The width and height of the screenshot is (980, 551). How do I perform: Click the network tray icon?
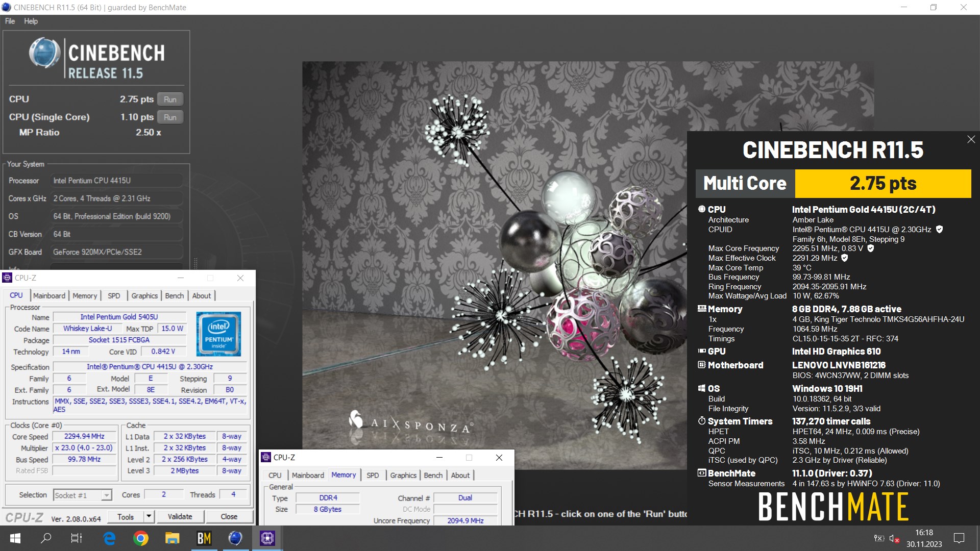tap(879, 538)
